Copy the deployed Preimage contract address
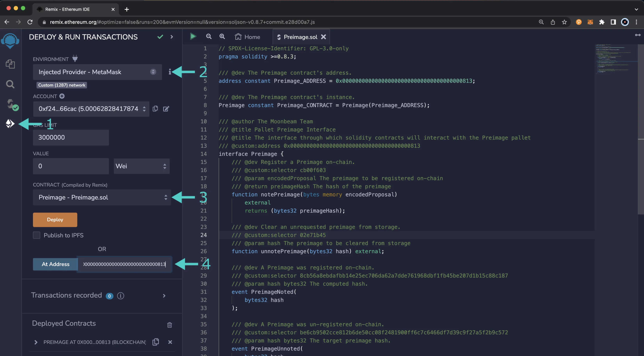The width and height of the screenshot is (644, 356). (156, 342)
